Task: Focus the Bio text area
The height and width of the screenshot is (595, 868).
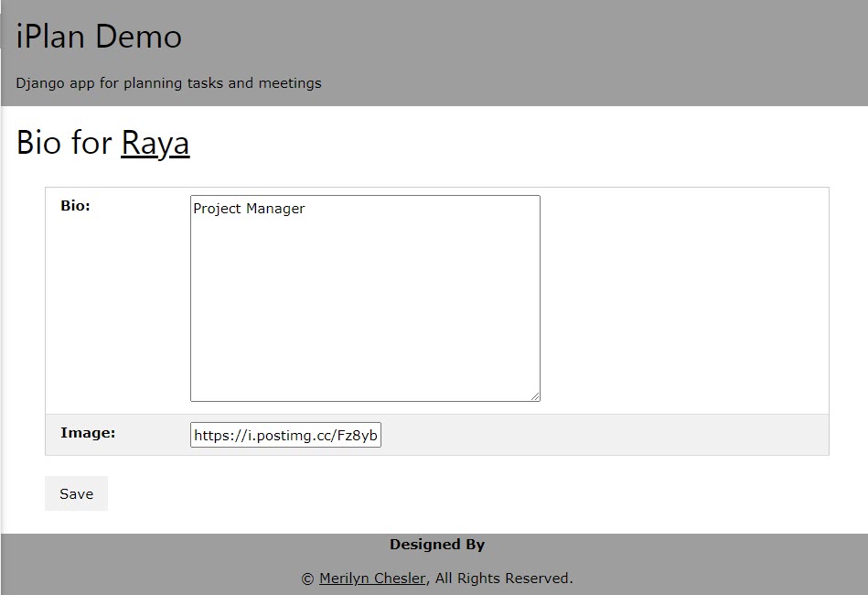Action: [x=365, y=298]
